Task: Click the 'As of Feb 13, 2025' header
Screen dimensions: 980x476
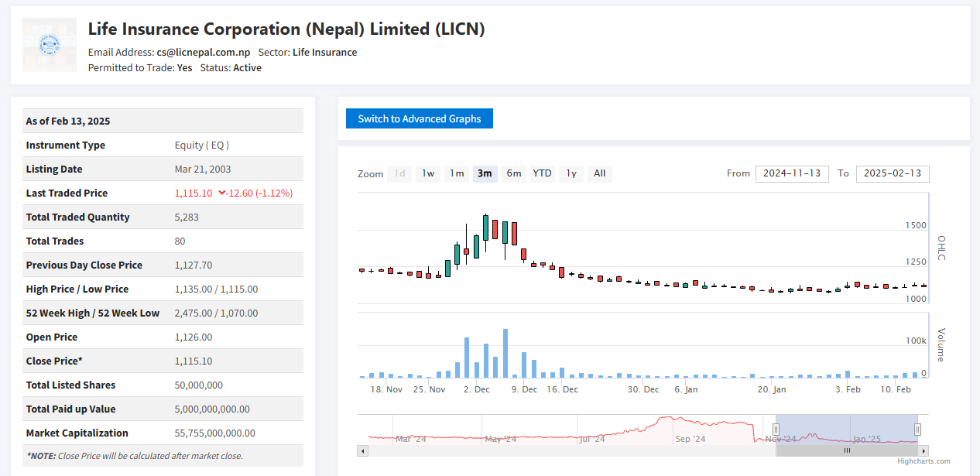Action: (68, 121)
